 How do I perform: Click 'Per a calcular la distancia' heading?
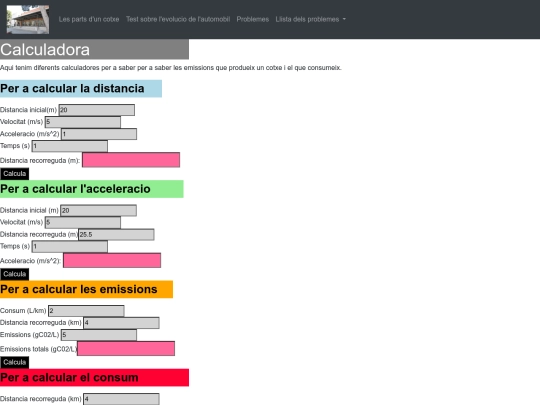click(x=81, y=89)
